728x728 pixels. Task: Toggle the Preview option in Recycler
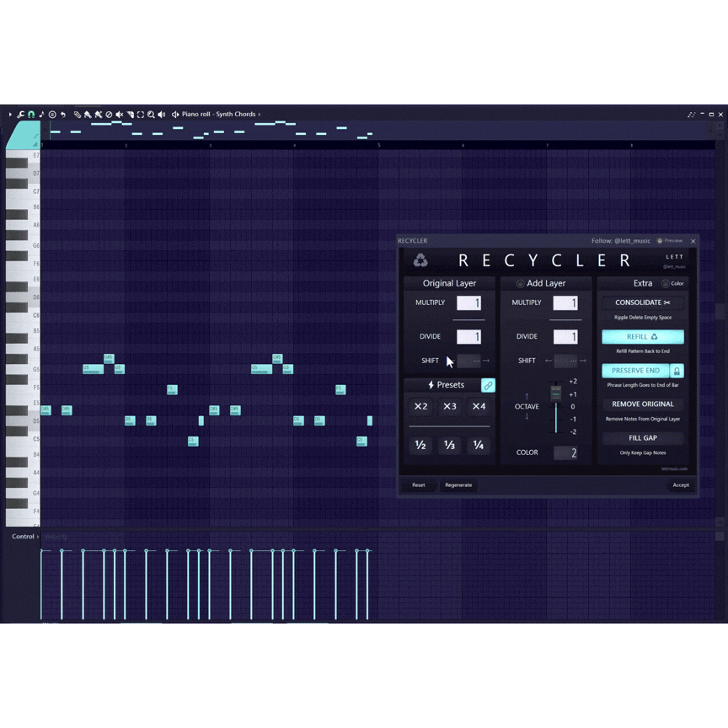tap(670, 241)
